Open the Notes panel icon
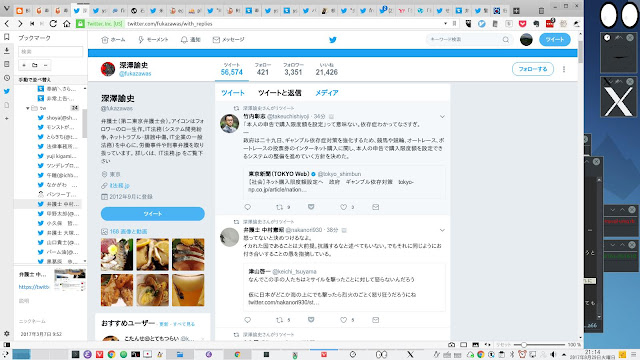The height and width of the screenshot is (360, 640). pyautogui.click(x=7, y=64)
